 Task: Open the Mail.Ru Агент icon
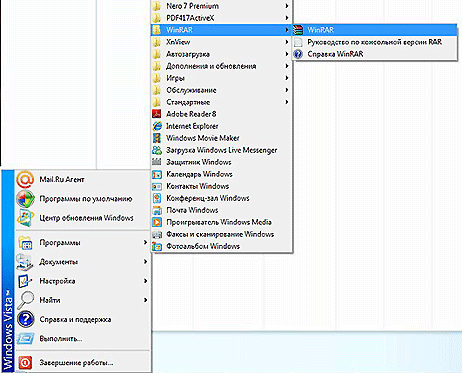click(x=25, y=179)
